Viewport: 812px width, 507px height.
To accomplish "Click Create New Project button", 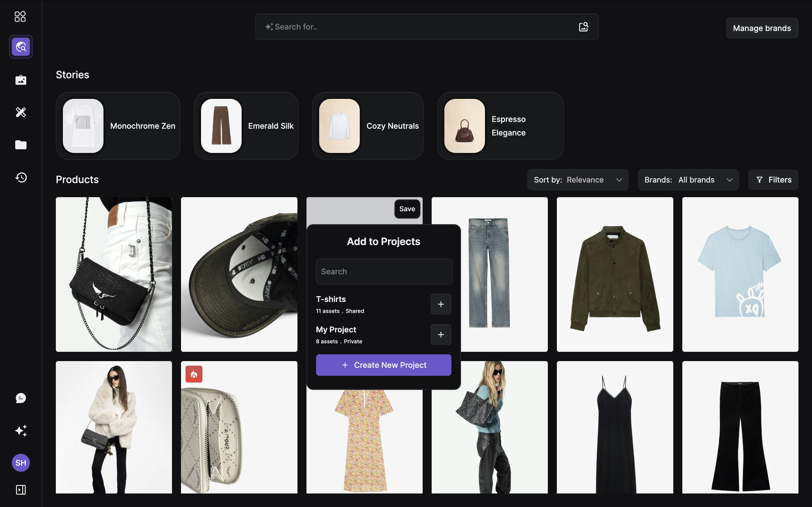I will 383,365.
